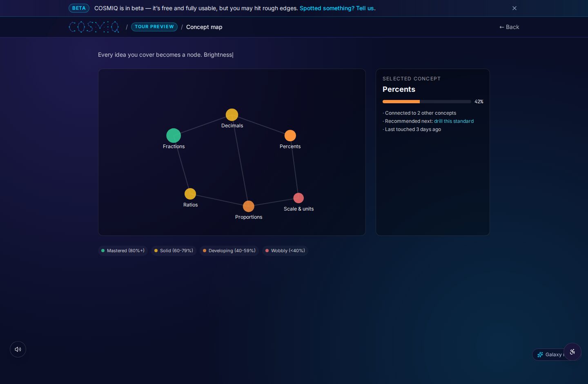588x384 pixels.
Task: Dismiss the beta announcement banner
Action: click(514, 8)
